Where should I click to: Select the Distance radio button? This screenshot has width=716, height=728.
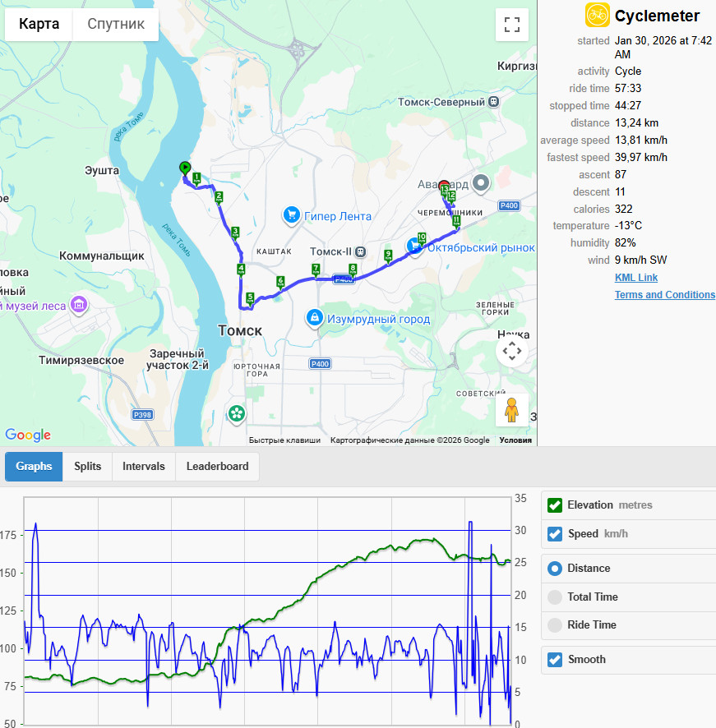click(555, 569)
